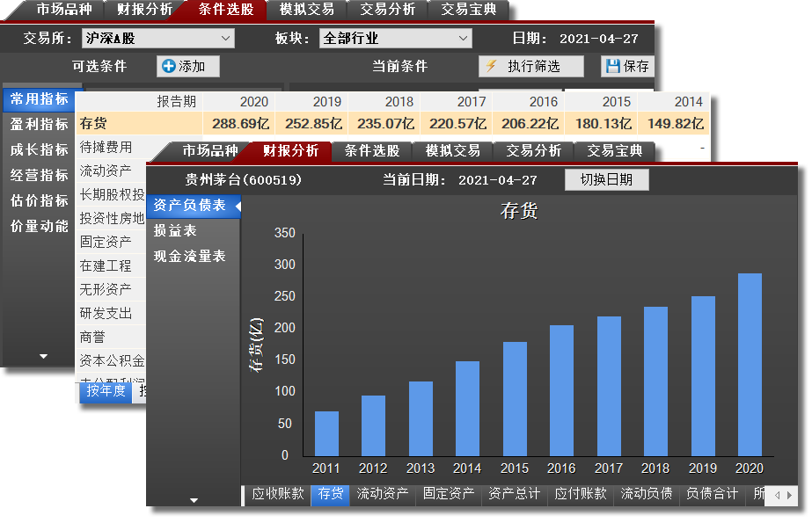Open 交易分析 tab in front window
812x523 pixels.
pyautogui.click(x=533, y=150)
